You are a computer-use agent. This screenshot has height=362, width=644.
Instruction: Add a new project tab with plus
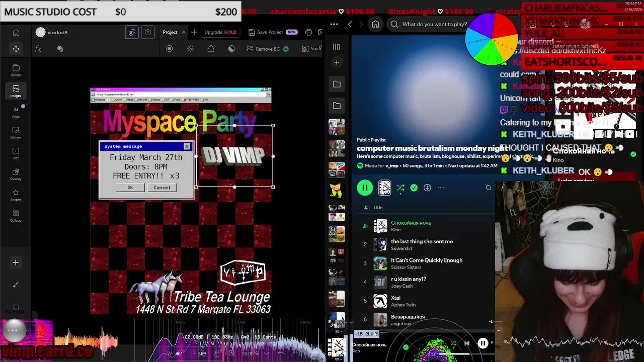coord(194,32)
